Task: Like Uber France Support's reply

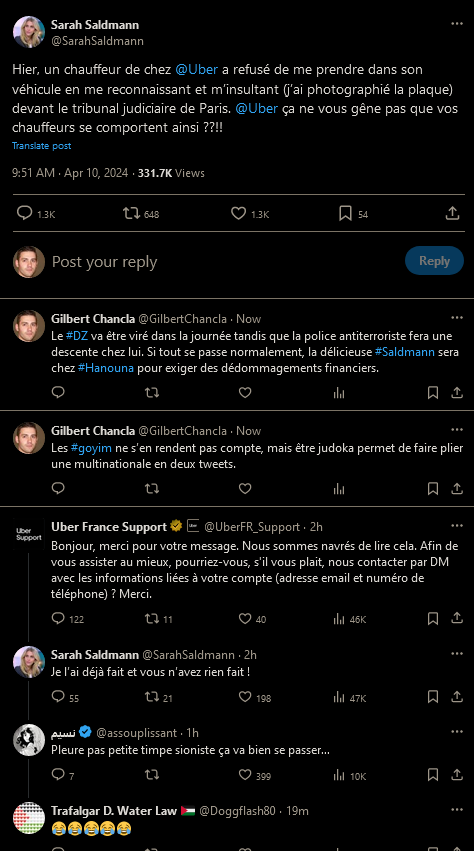Action: click(245, 618)
